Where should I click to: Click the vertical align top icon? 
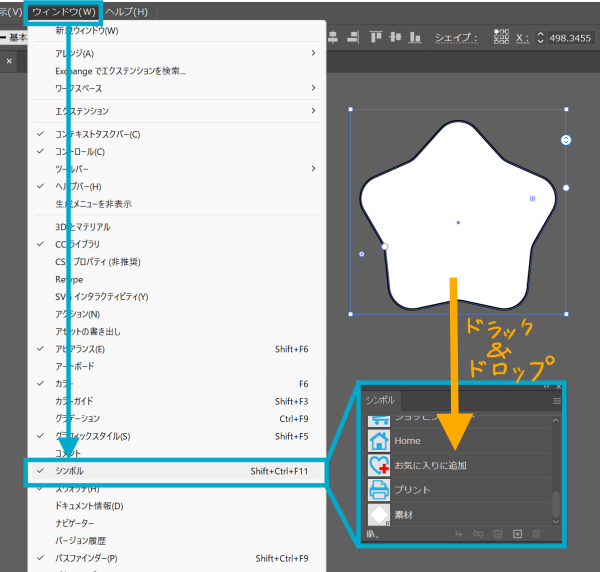pyautogui.click(x=376, y=37)
